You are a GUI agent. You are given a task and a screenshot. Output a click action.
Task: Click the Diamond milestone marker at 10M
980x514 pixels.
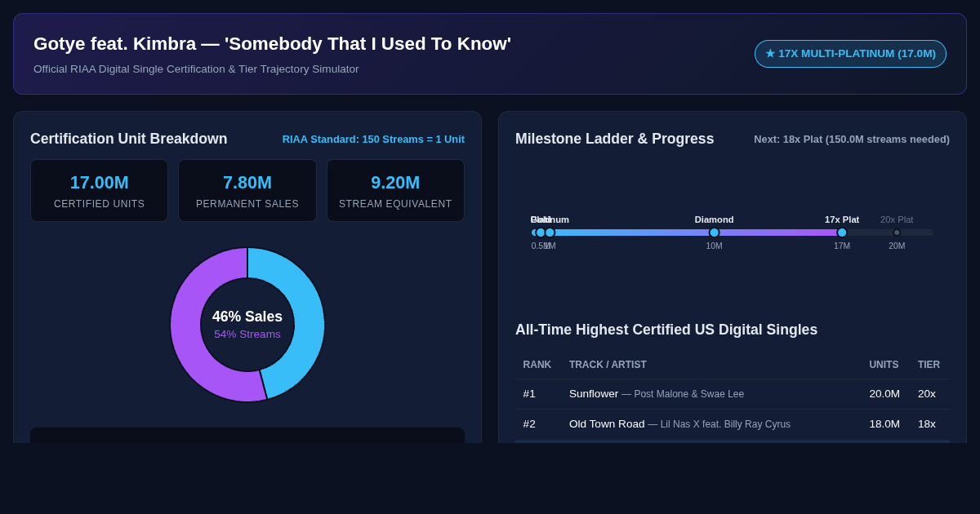(714, 233)
